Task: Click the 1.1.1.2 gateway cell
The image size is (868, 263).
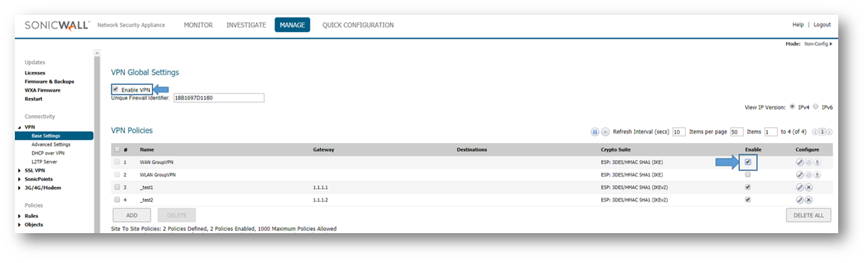Action: point(321,200)
